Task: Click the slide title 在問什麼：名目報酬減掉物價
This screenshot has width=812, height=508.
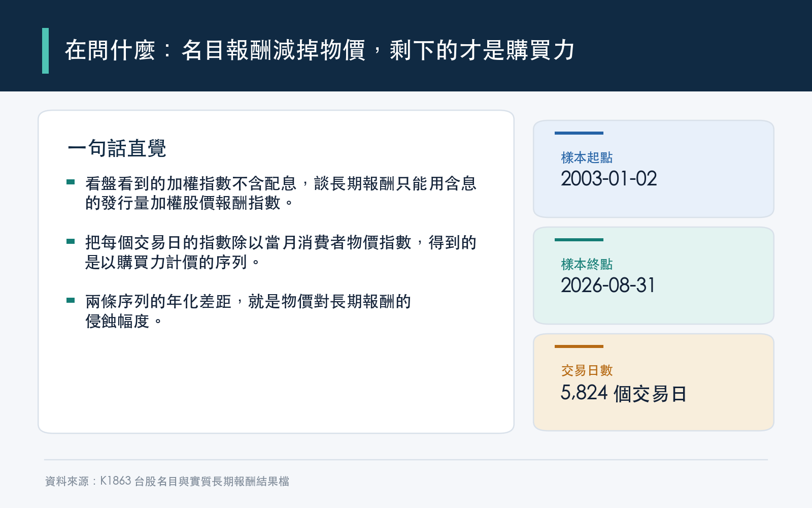Action: 320,50
